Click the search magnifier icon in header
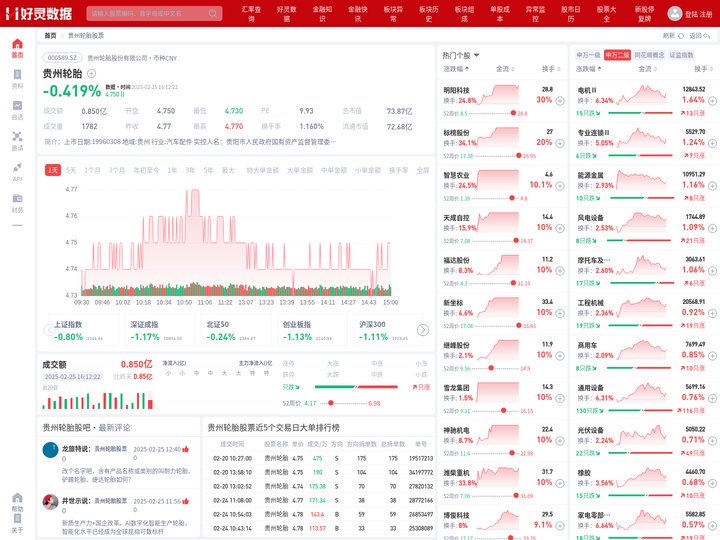720x540 pixels. pyautogui.click(x=213, y=13)
